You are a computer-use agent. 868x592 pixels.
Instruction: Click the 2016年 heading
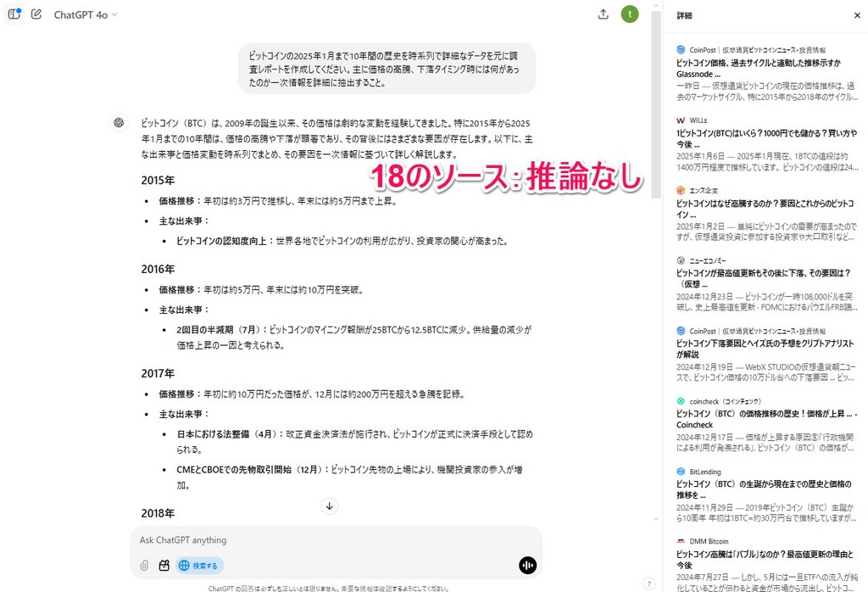[x=158, y=269]
